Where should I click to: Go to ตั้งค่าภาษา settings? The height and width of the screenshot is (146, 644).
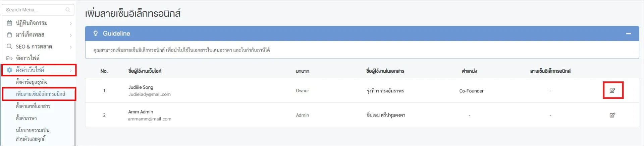pyautogui.click(x=26, y=118)
